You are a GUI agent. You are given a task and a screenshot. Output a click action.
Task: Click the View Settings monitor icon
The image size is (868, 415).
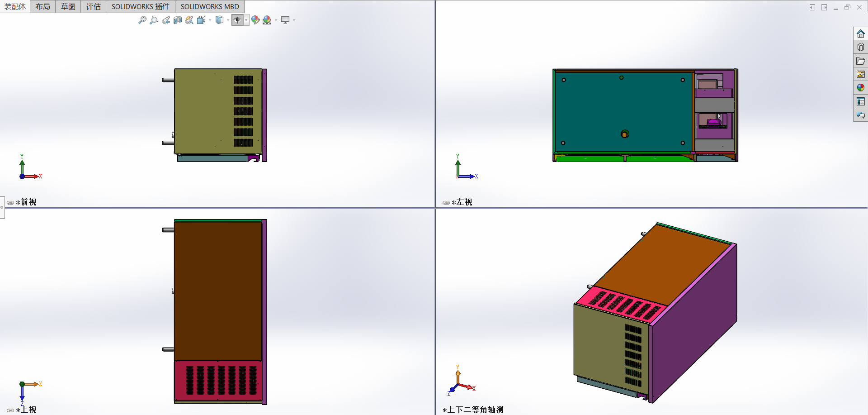point(285,20)
